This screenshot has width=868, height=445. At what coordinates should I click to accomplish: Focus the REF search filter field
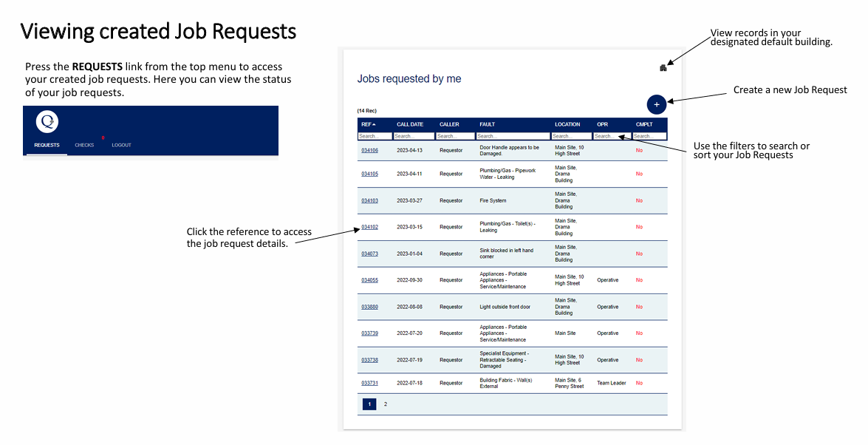tap(375, 136)
